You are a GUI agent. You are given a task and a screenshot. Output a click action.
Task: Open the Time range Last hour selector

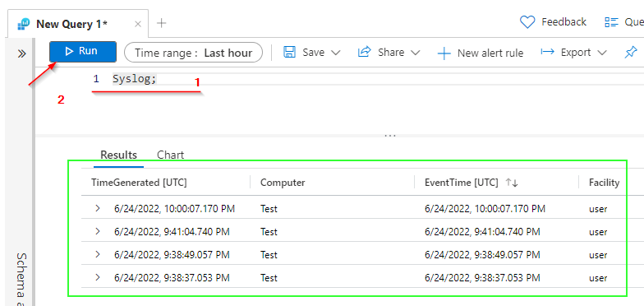[x=193, y=53]
